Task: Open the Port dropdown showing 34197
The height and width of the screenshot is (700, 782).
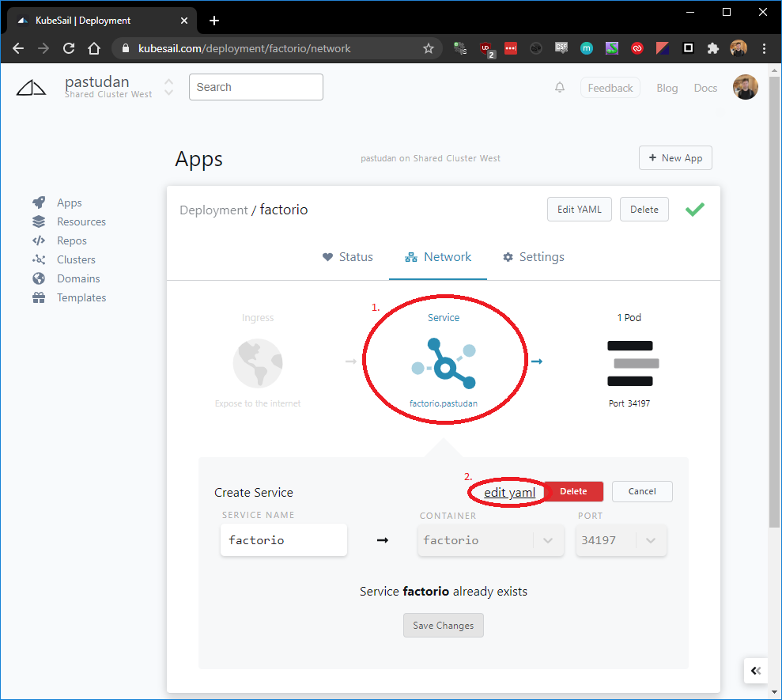Action: [x=621, y=540]
